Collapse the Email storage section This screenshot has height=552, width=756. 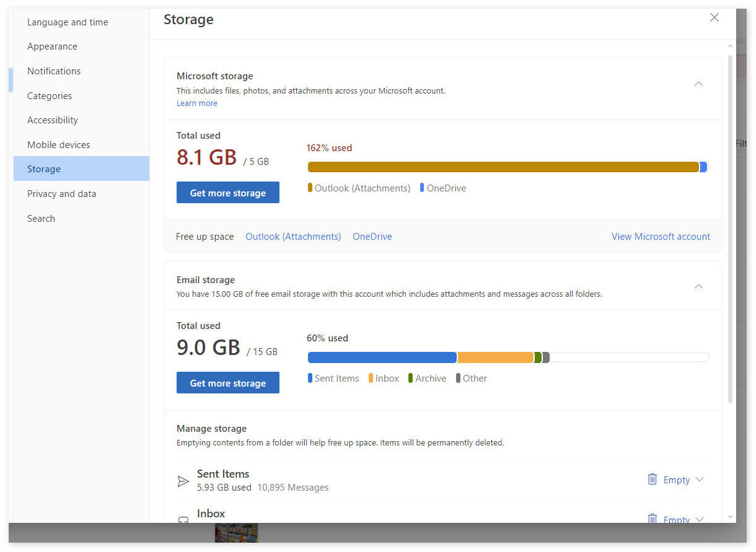(x=698, y=287)
